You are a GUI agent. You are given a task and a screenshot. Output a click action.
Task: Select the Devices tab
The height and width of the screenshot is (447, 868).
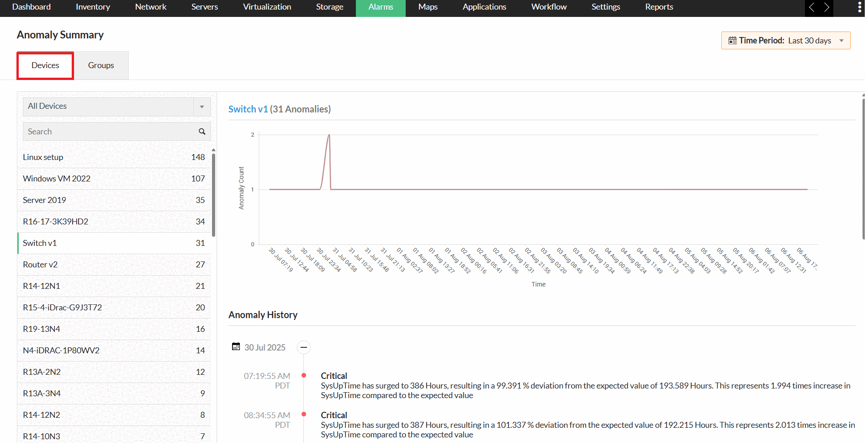(45, 65)
